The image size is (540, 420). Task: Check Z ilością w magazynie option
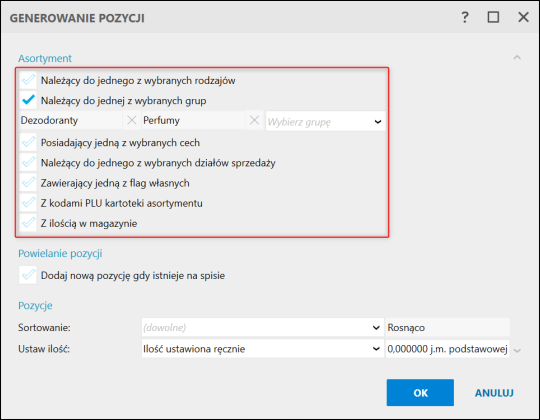click(x=28, y=223)
